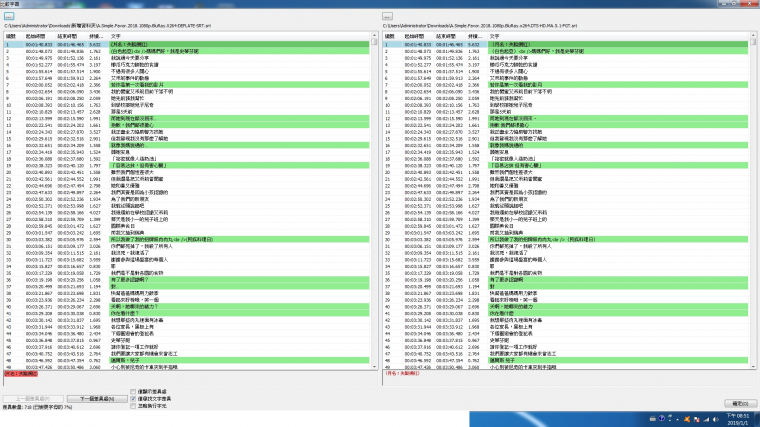
Task: Sort right list by start time header
Action: click(x=419, y=36)
